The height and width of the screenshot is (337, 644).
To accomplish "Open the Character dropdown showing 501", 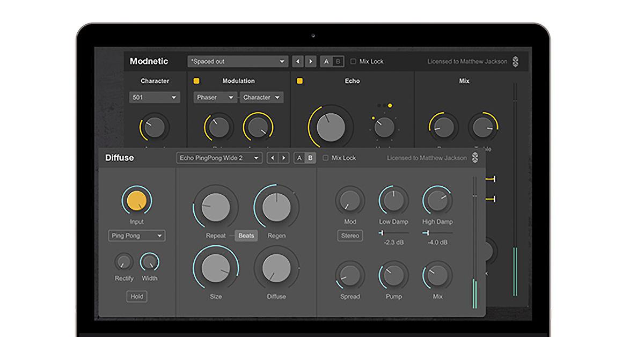I will click(154, 97).
